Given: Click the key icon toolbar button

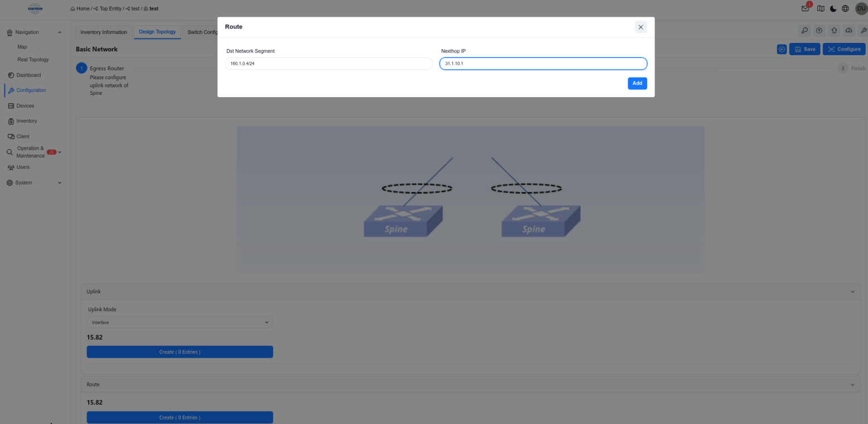Looking at the screenshot, I should click(x=804, y=31).
